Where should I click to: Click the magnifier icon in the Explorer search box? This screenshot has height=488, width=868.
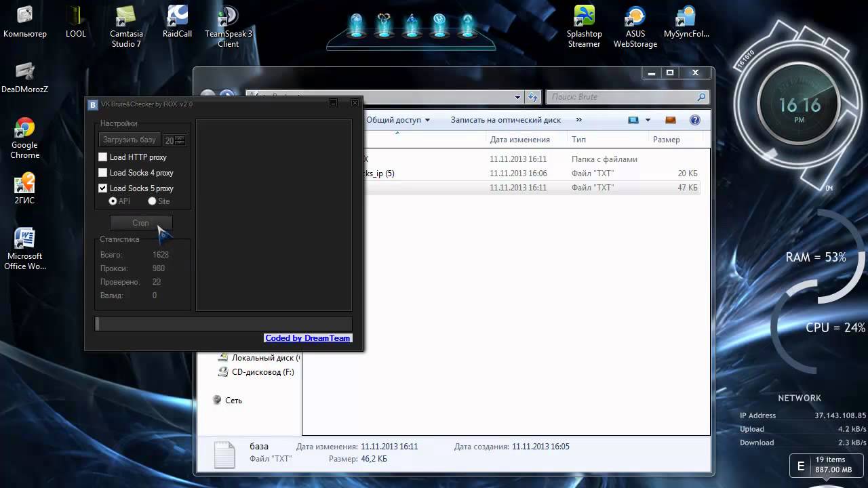[701, 97]
